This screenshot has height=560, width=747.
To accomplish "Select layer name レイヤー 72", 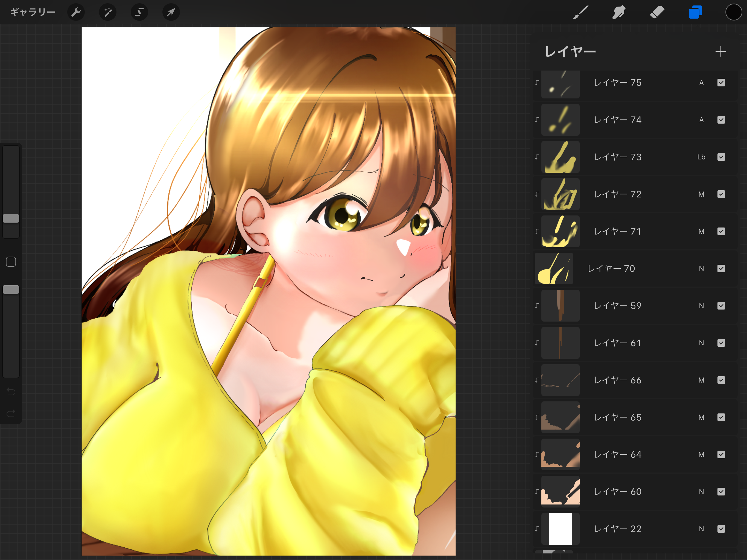I will tap(618, 194).
